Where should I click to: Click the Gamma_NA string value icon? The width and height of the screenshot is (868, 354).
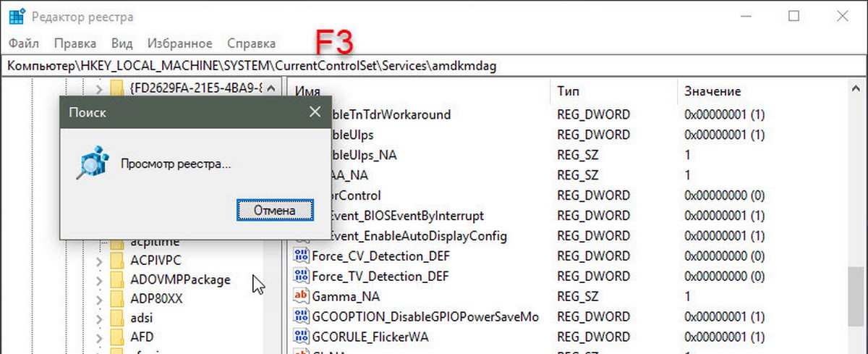pyautogui.click(x=301, y=297)
